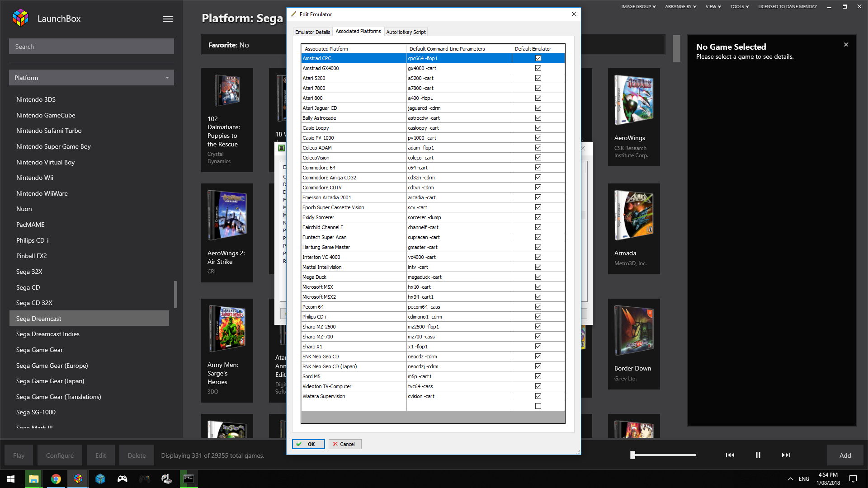
Task: Click the game grid vertical scrollbar
Action: pyautogui.click(x=676, y=49)
